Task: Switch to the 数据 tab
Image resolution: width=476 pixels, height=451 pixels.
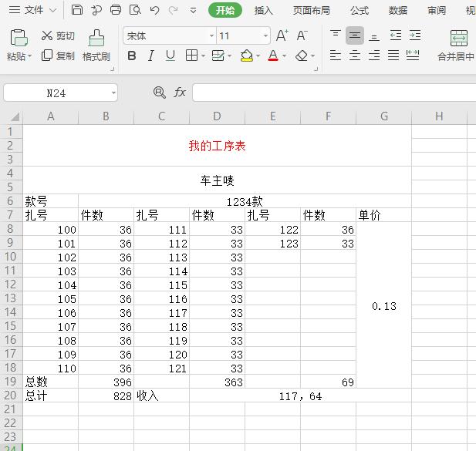Action: coord(397,11)
